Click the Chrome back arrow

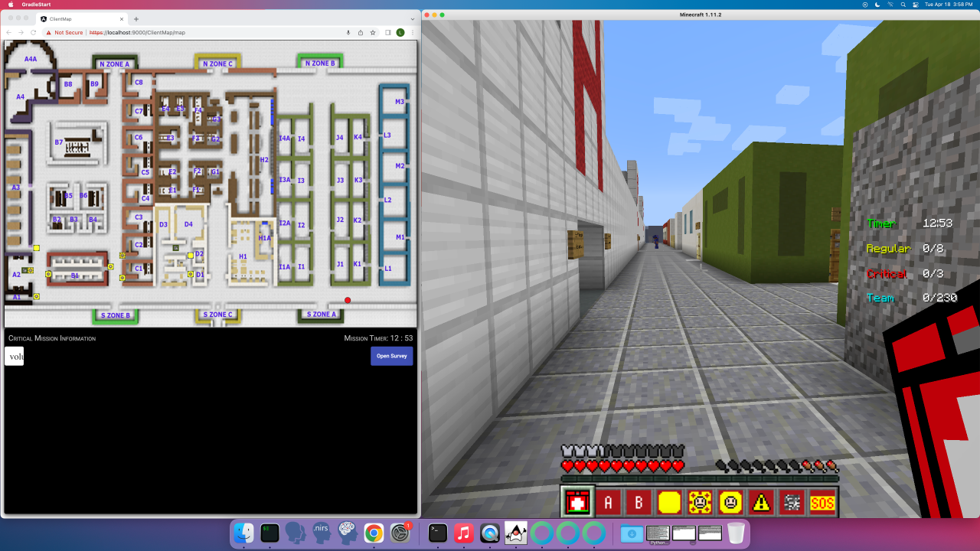pos(9,33)
